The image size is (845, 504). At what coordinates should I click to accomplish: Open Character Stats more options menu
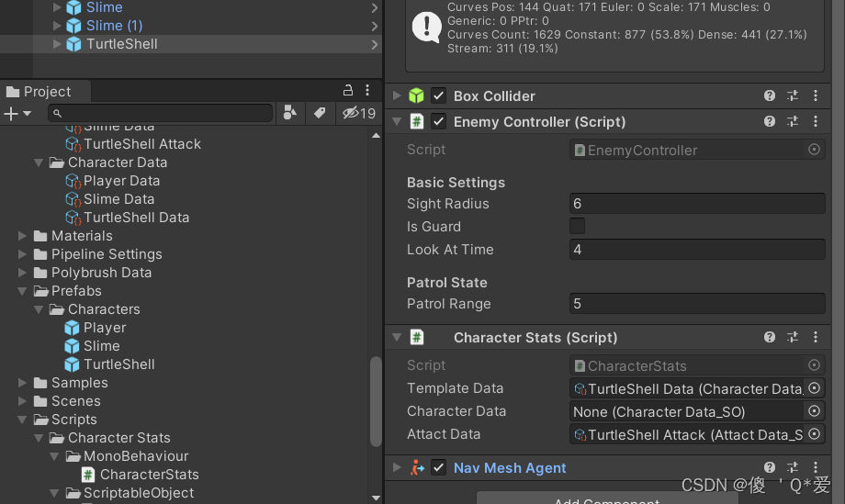pyautogui.click(x=816, y=337)
